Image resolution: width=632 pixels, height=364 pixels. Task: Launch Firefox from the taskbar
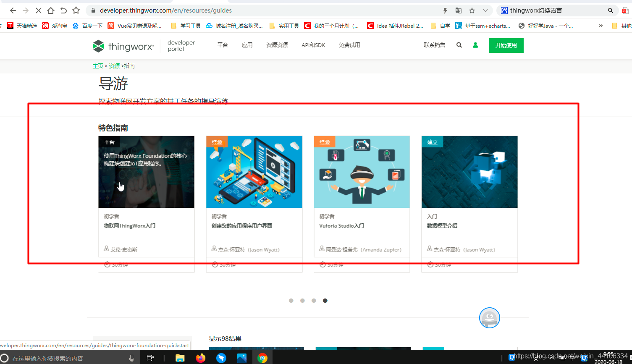click(201, 358)
